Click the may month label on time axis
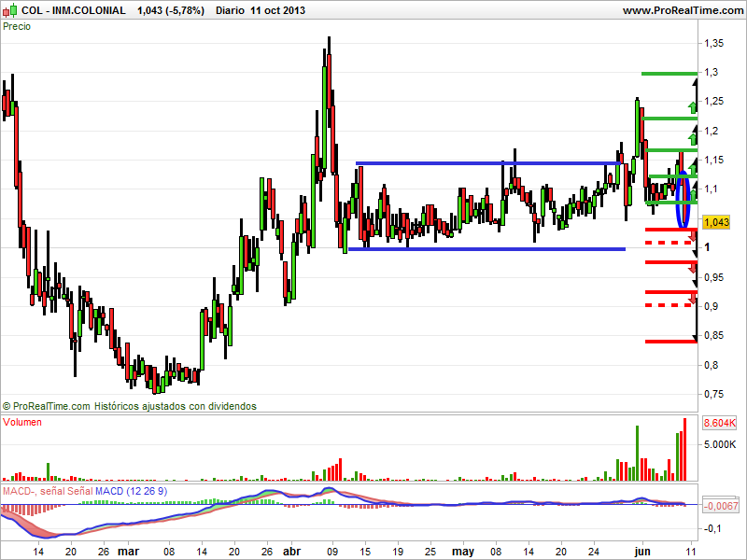 [463, 552]
